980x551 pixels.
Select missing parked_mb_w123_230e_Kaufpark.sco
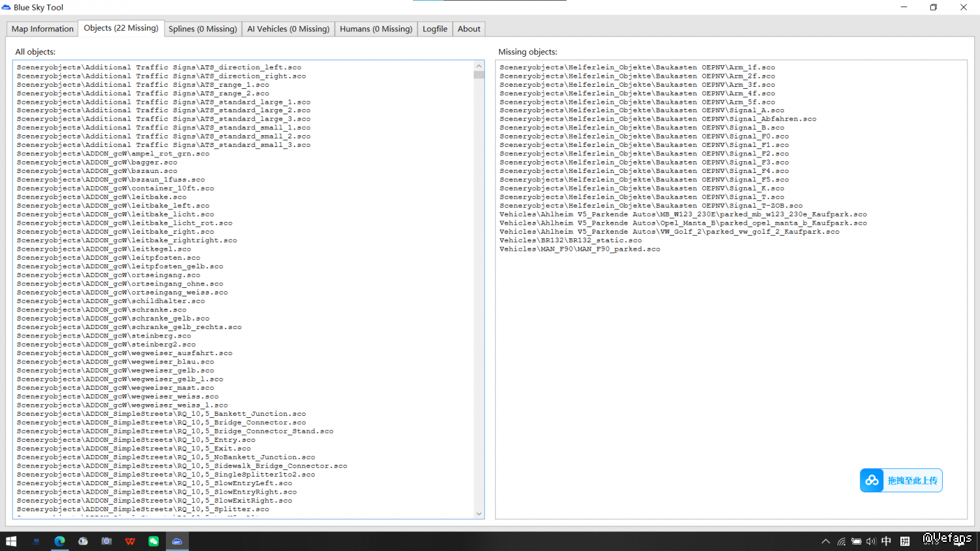coord(683,214)
